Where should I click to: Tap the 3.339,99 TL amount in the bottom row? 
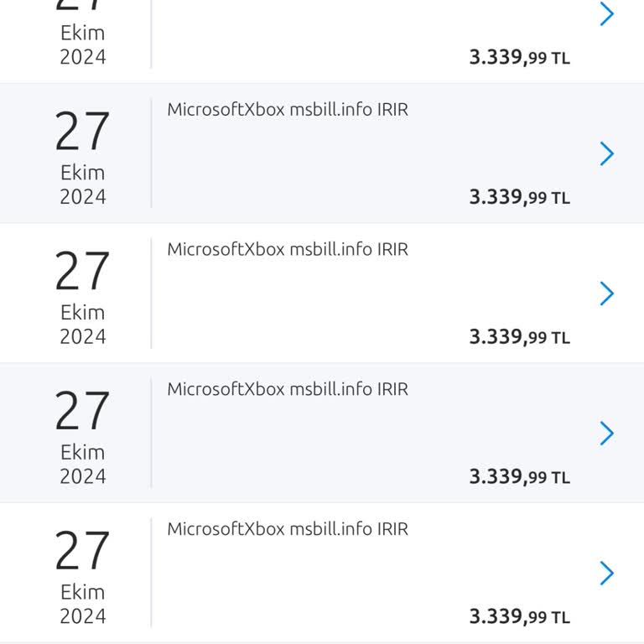[x=519, y=617]
